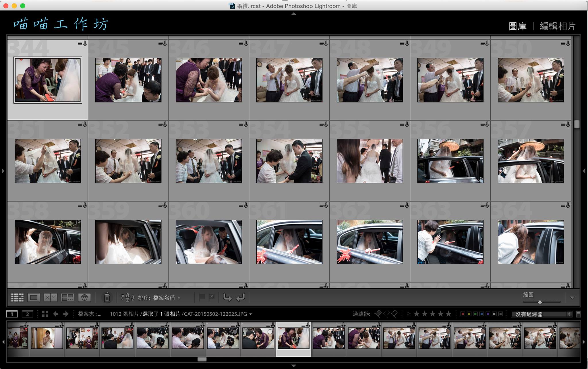This screenshot has width=588, height=369.
Task: Toggle the red color label filter
Action: (x=463, y=314)
